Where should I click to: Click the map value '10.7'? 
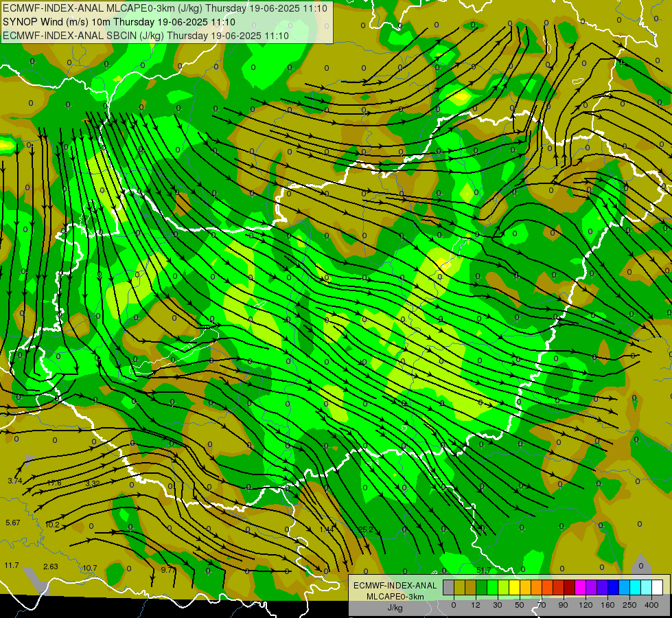tap(89, 569)
